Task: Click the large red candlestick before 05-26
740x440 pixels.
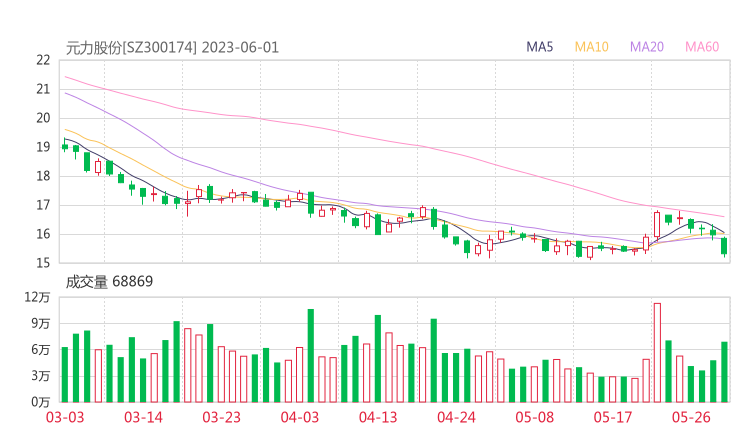Action: (657, 224)
